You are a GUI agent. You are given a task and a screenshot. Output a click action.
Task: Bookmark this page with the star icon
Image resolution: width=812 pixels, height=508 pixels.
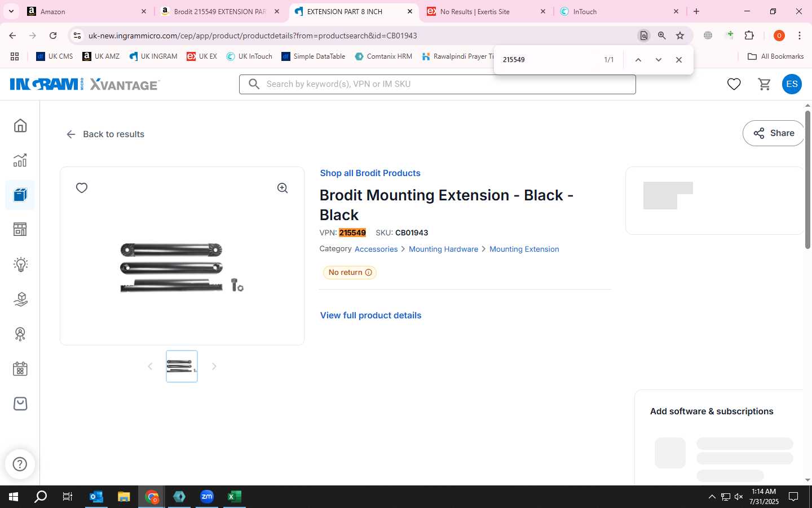tap(680, 36)
